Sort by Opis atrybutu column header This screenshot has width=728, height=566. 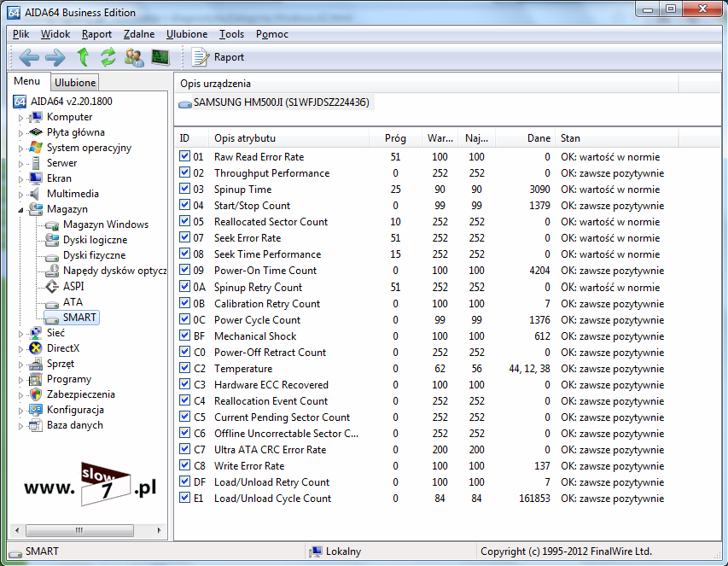pos(288,138)
